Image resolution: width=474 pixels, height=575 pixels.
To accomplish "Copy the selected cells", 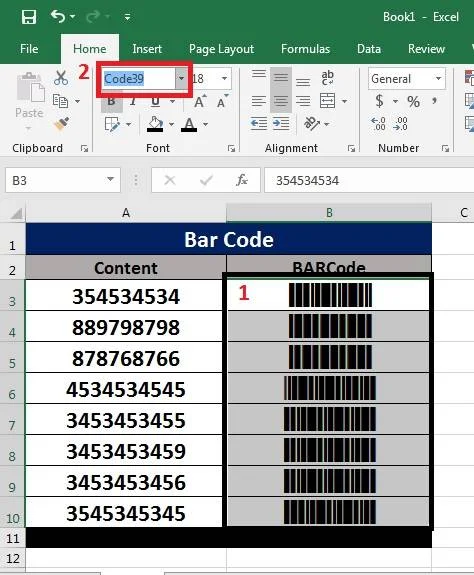I will 60,101.
